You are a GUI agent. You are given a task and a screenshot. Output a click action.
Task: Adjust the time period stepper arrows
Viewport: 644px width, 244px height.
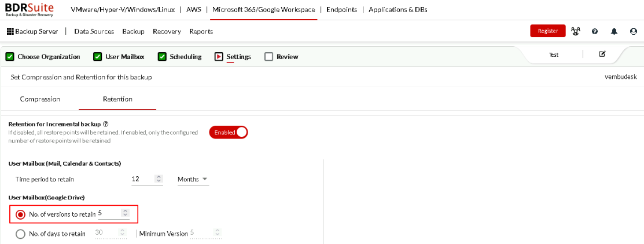(159, 179)
